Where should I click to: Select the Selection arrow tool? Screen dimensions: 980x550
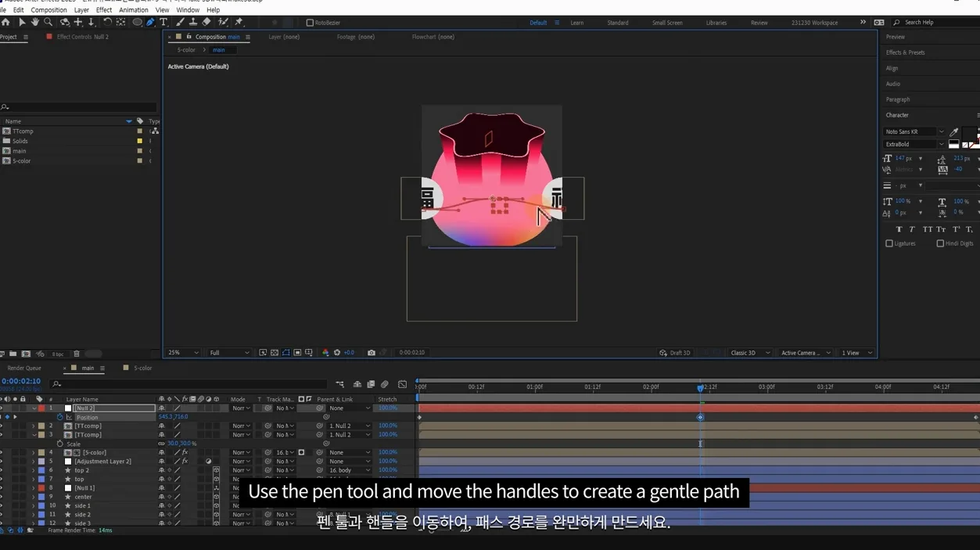(x=22, y=23)
